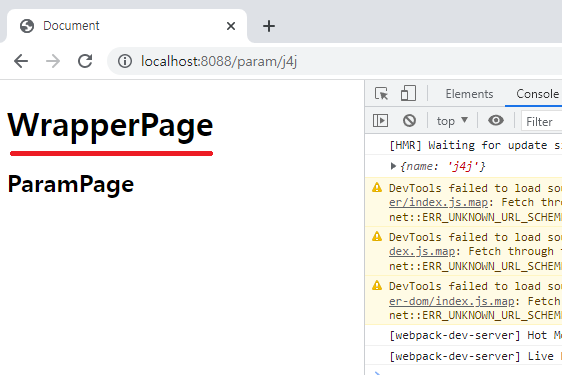
Task: Click the webpack-dev-server Live message
Action: tap(475, 356)
